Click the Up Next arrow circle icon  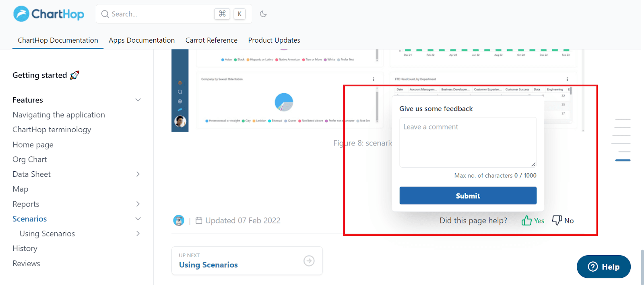point(309,261)
